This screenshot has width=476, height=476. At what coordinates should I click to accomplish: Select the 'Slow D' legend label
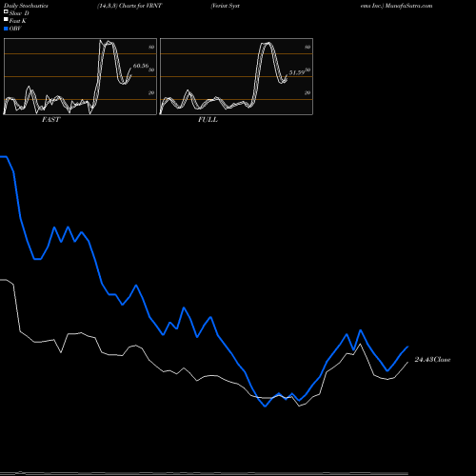pyautogui.click(x=19, y=13)
